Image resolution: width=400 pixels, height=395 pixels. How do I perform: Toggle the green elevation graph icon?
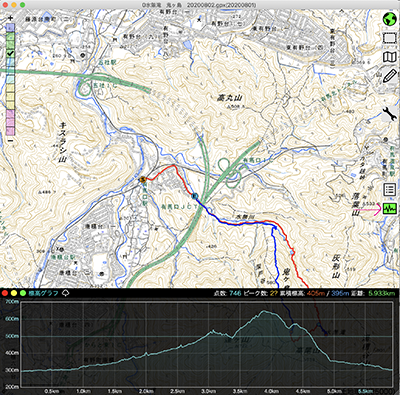pyautogui.click(x=390, y=209)
